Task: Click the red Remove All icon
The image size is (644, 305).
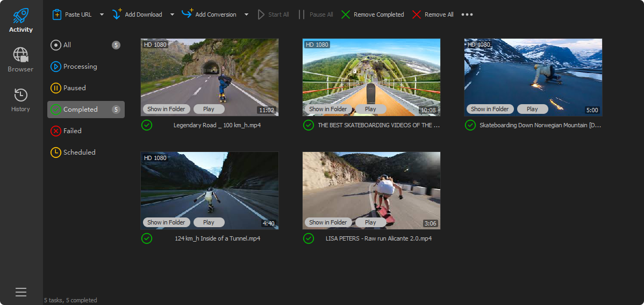Action: pos(417,14)
